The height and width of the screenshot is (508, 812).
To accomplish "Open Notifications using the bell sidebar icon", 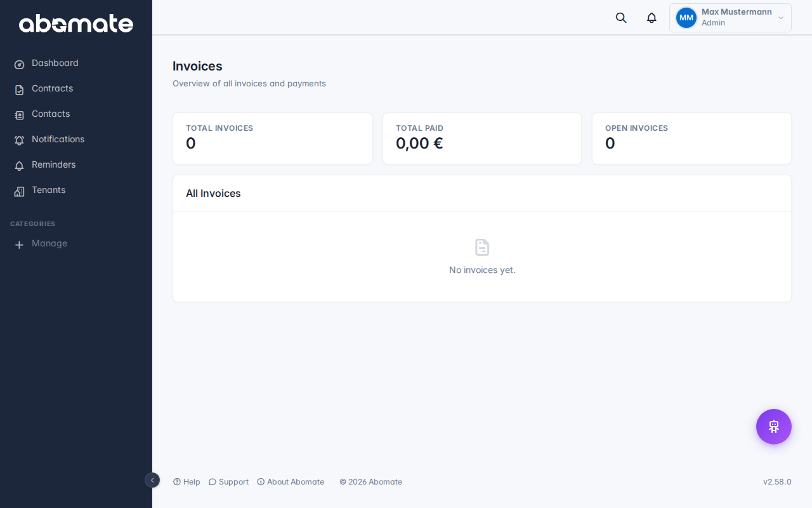I will (x=19, y=140).
